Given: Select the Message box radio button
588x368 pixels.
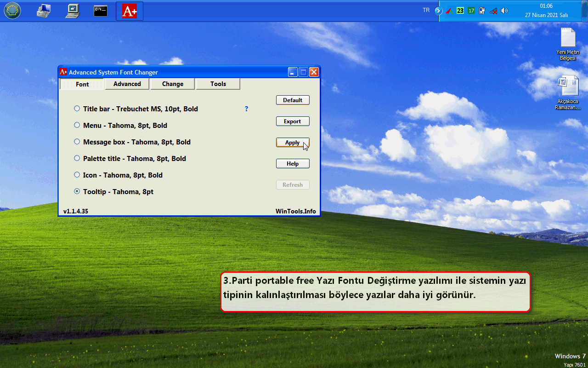Looking at the screenshot, I should [x=77, y=142].
